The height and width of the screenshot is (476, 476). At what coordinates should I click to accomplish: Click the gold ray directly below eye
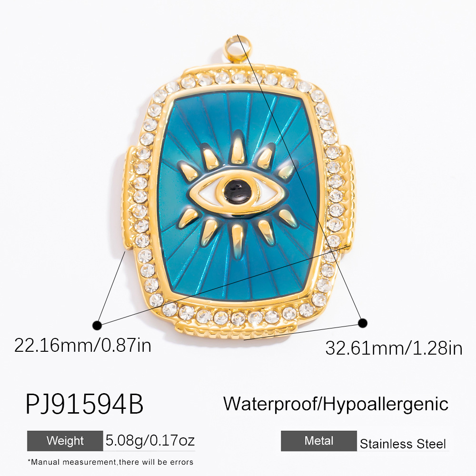(x=238, y=240)
